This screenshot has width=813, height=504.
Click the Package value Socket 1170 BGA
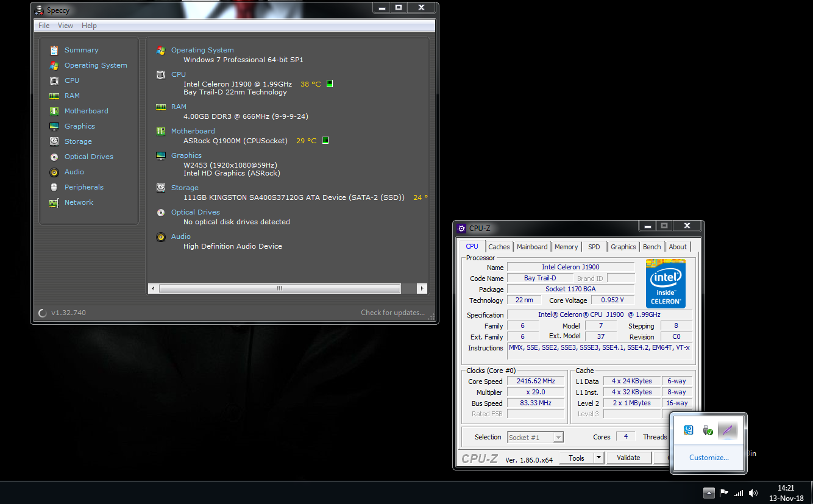point(571,289)
